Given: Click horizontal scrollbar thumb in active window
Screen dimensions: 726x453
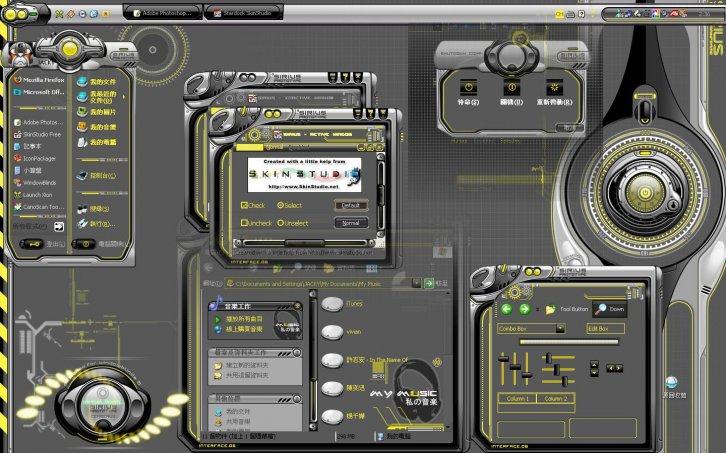Looking at the screenshot, I should click(x=304, y=243).
